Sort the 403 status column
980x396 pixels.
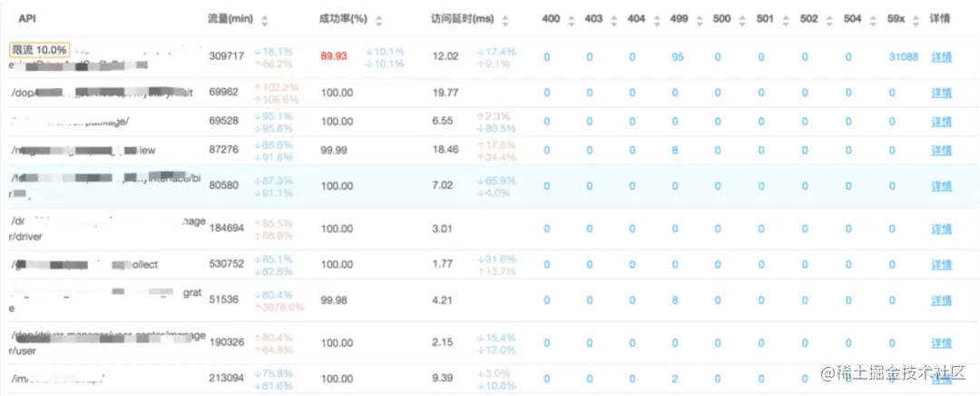(613, 20)
